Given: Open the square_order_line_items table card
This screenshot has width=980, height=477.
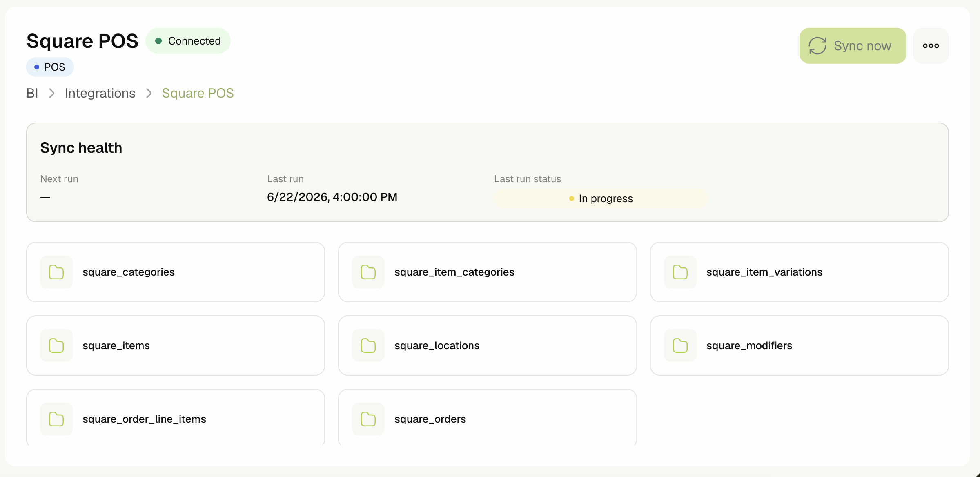Looking at the screenshot, I should coord(176,417).
